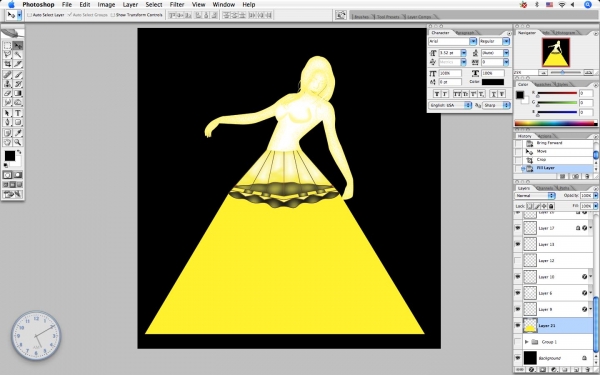This screenshot has height=375, width=600.
Task: Show Layer 12 by clicking visibility box
Action: 518,261
